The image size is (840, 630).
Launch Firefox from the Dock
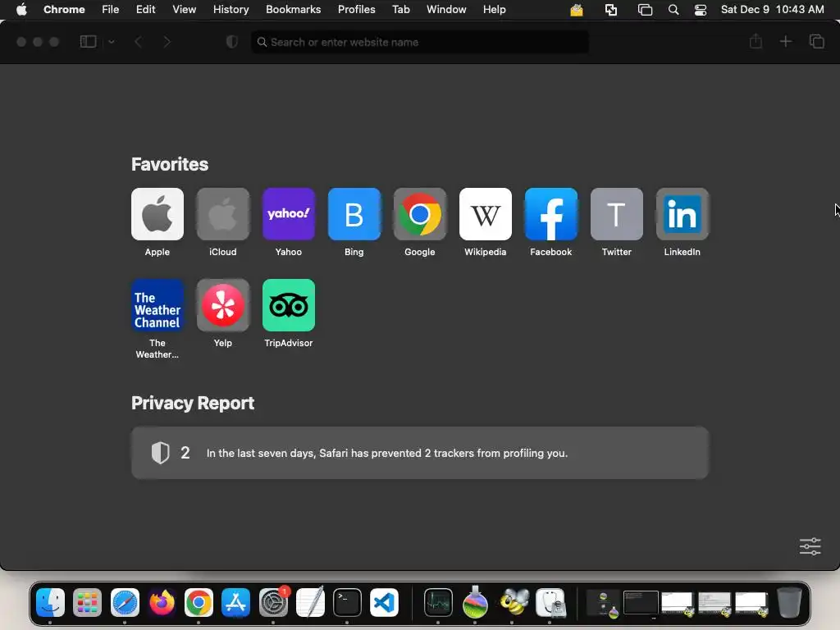[162, 603]
